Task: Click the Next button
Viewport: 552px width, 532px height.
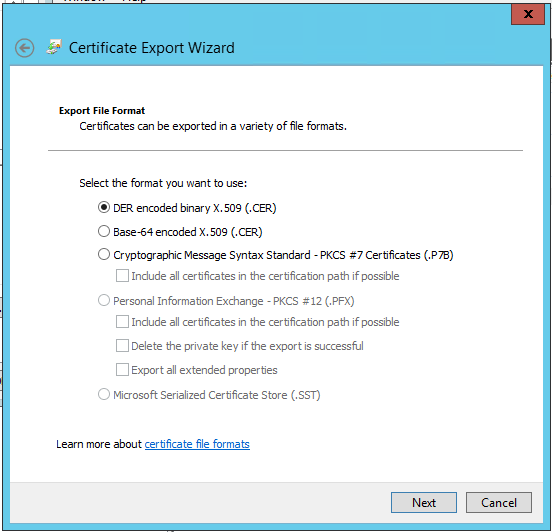Action: (x=424, y=502)
